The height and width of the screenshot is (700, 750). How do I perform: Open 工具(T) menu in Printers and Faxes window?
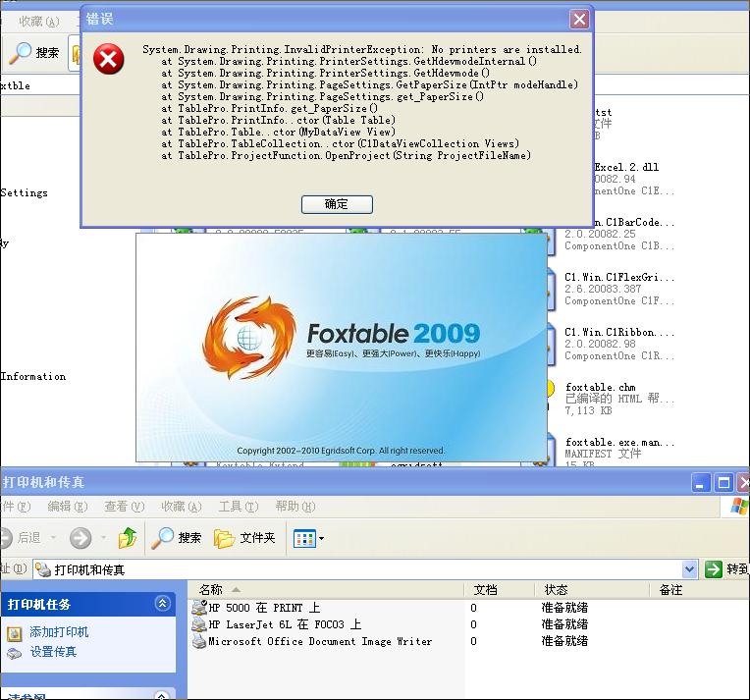pos(239,507)
